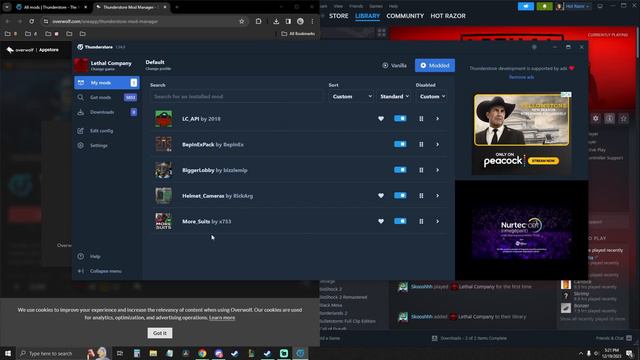
Task: Click Windows Start button
Action: pyautogui.click(x=8, y=353)
